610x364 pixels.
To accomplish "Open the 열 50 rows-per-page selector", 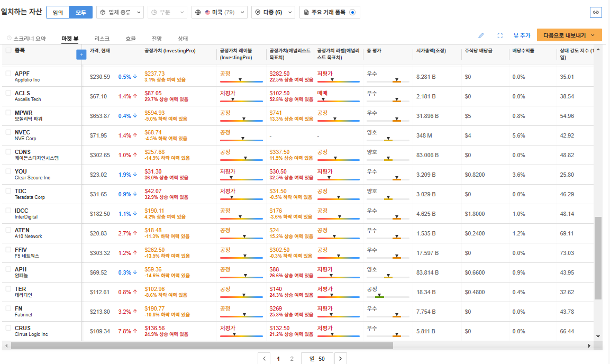I will click(x=317, y=359).
